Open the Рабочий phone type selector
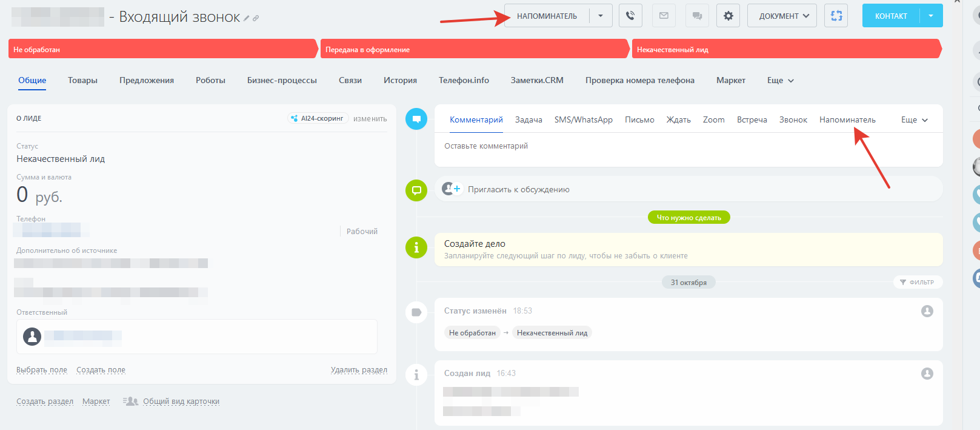This screenshot has width=980, height=430. (362, 231)
